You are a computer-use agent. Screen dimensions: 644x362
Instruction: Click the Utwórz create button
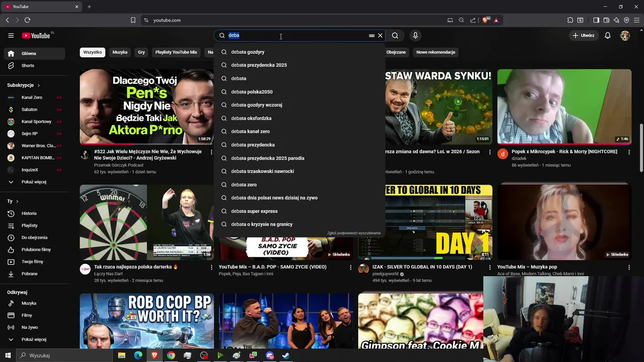click(584, 36)
